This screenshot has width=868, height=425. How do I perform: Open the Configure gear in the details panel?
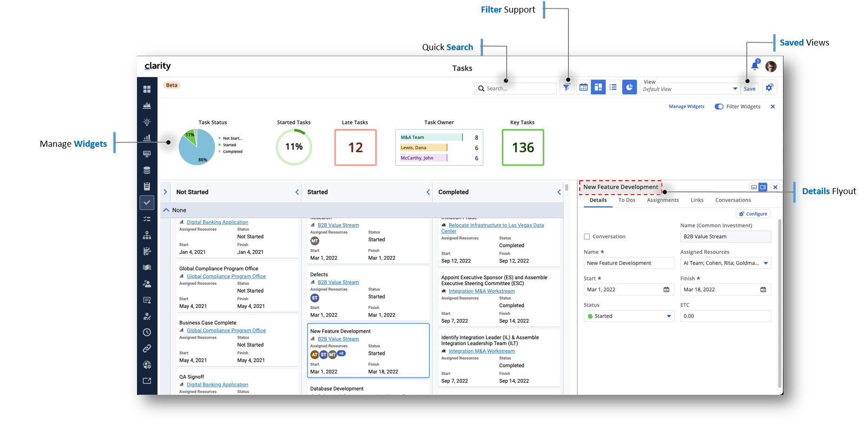click(753, 214)
